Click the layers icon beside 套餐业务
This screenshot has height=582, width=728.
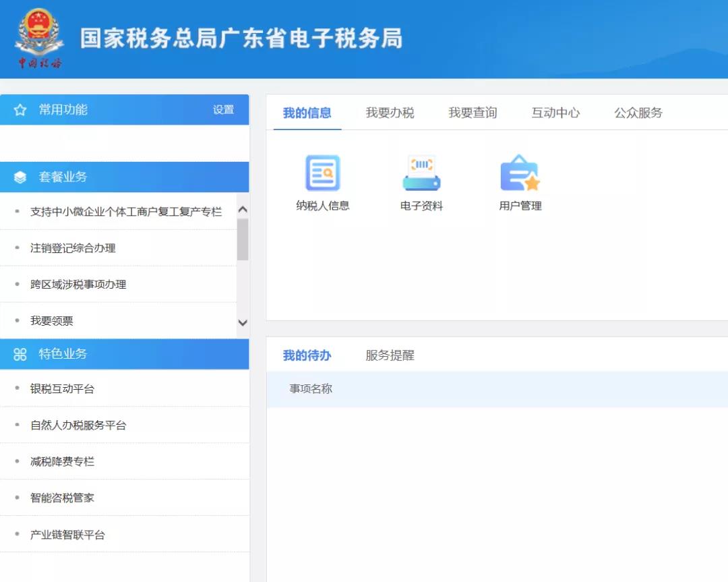[x=20, y=177]
